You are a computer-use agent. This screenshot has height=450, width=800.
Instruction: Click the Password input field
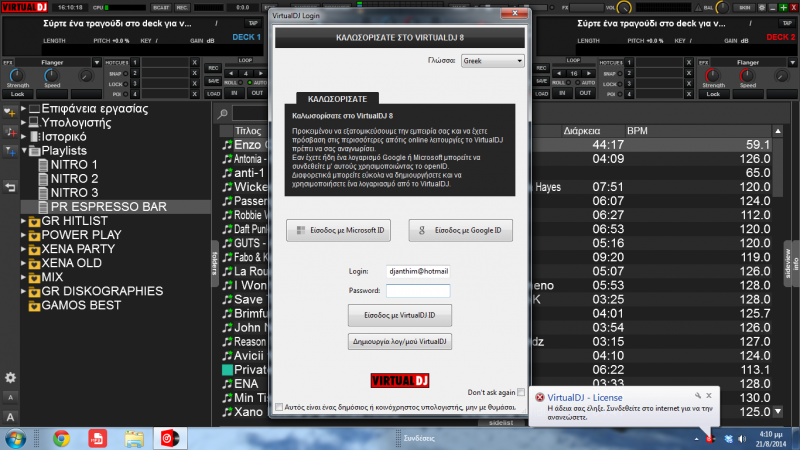(418, 291)
